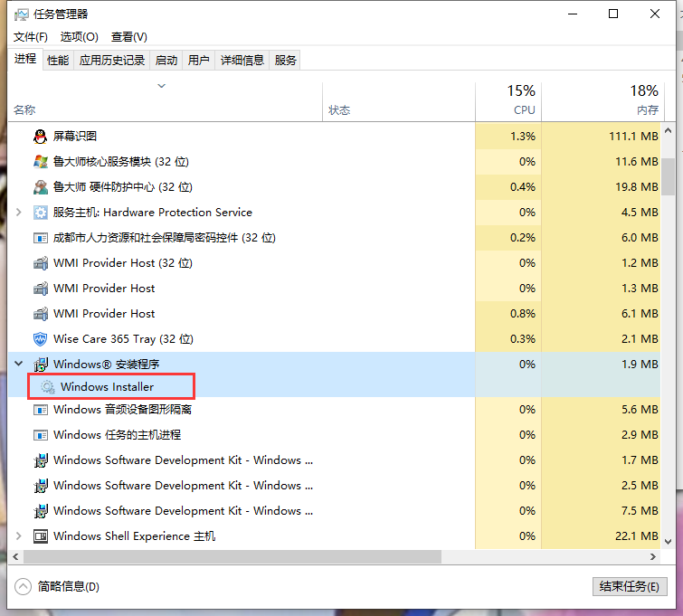The height and width of the screenshot is (616, 683).
Task: Open the 选项(O) menu
Action: (x=79, y=37)
